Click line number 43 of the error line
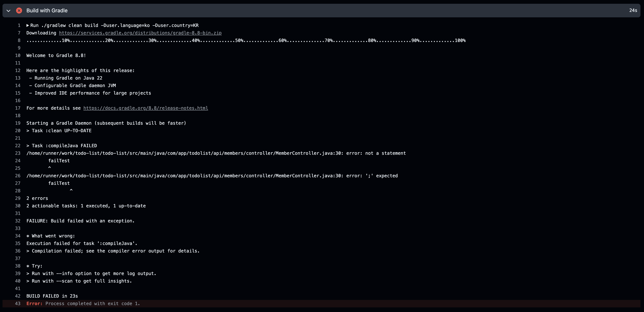Screen dimensions: 644x312 click(x=18, y=303)
